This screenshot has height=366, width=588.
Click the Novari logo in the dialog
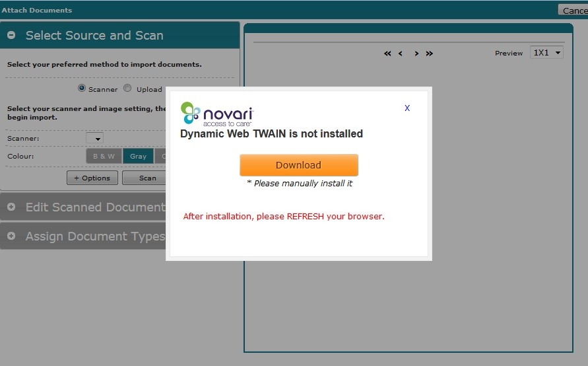(216, 114)
